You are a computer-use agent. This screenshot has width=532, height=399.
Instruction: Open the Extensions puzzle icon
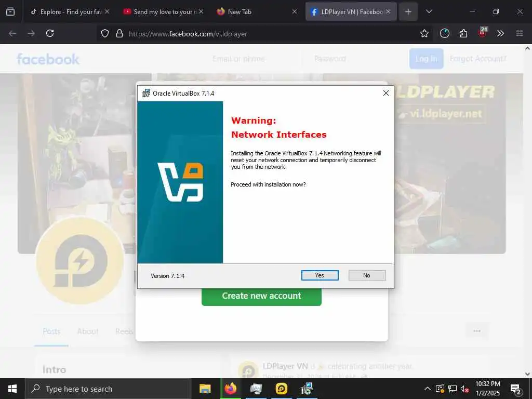[x=463, y=33]
